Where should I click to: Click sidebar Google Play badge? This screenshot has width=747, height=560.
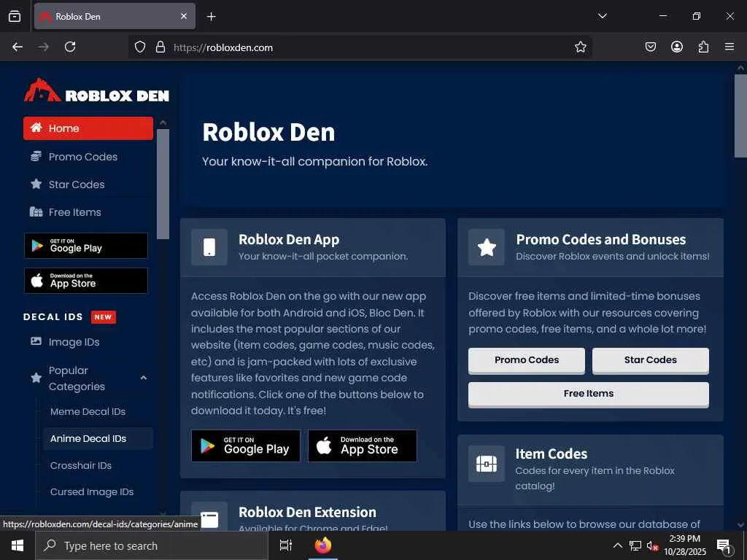click(x=86, y=246)
